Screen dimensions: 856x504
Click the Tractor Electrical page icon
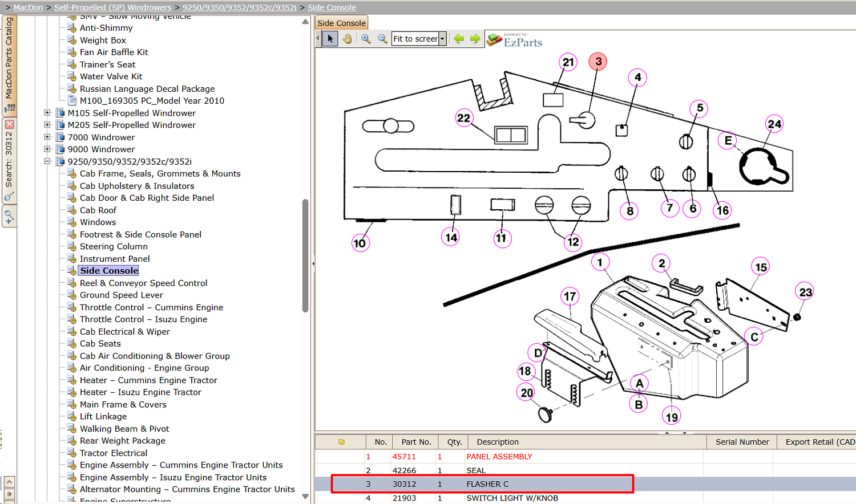(72, 453)
